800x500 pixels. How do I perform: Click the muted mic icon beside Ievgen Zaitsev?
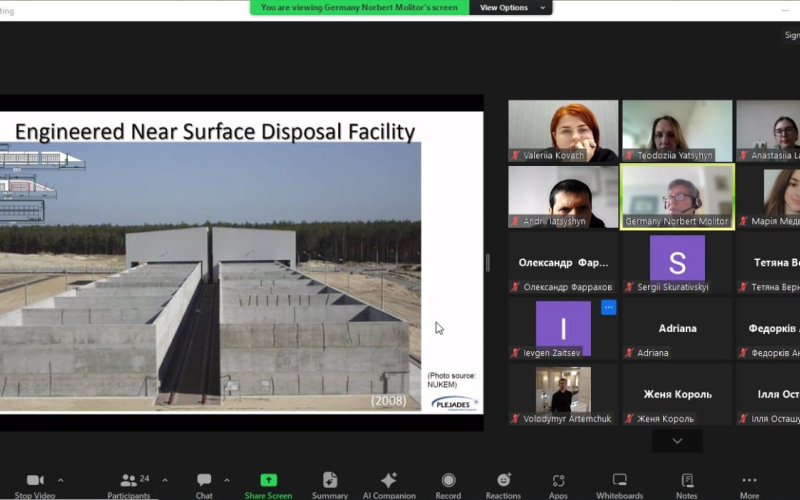tap(515, 353)
